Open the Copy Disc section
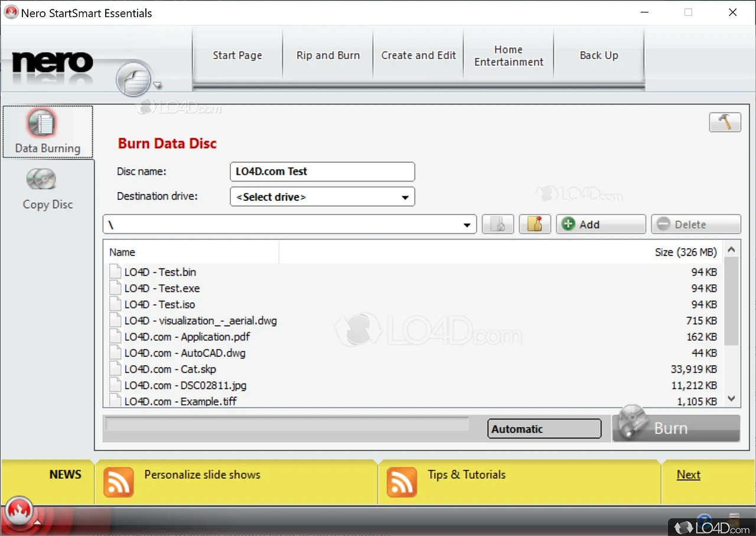 [x=48, y=190]
